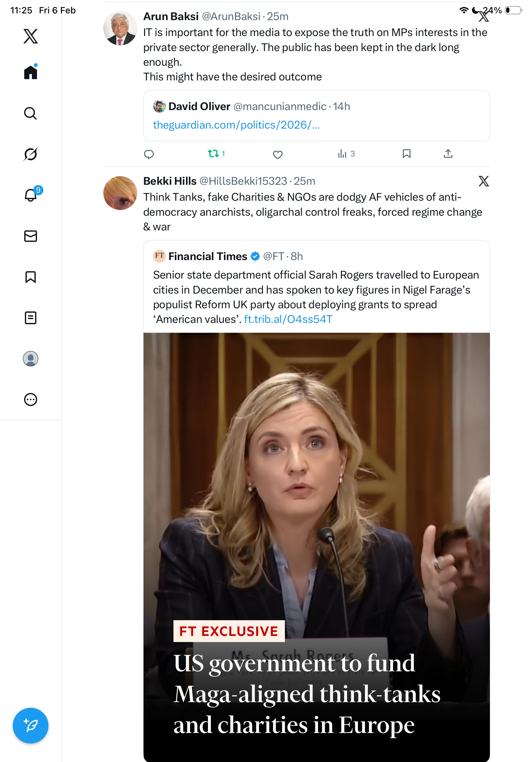Open the More options circle menu

click(x=31, y=399)
